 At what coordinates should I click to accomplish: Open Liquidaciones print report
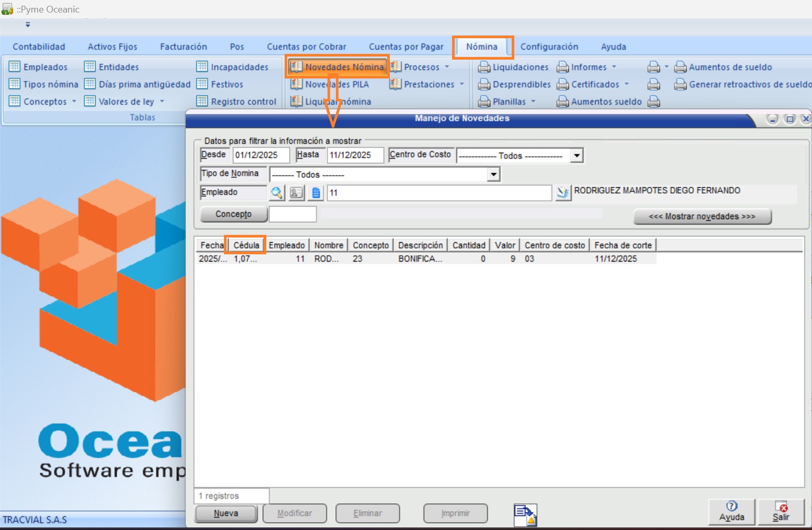click(x=514, y=67)
